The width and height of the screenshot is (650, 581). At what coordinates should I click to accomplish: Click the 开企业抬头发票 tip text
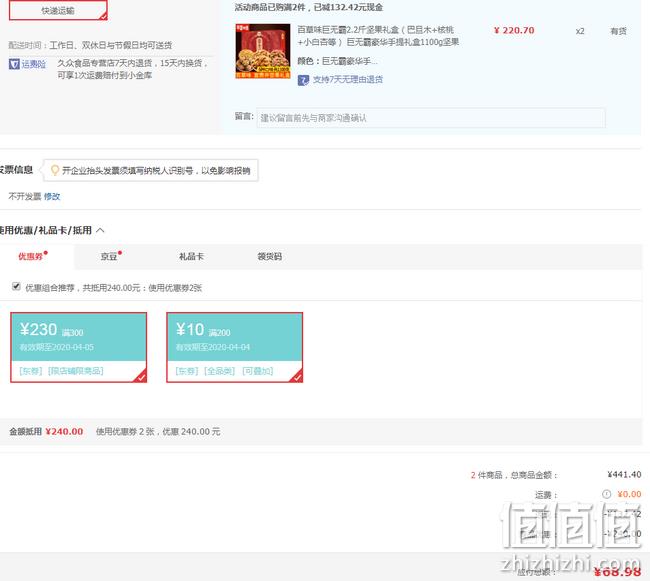pos(156,170)
